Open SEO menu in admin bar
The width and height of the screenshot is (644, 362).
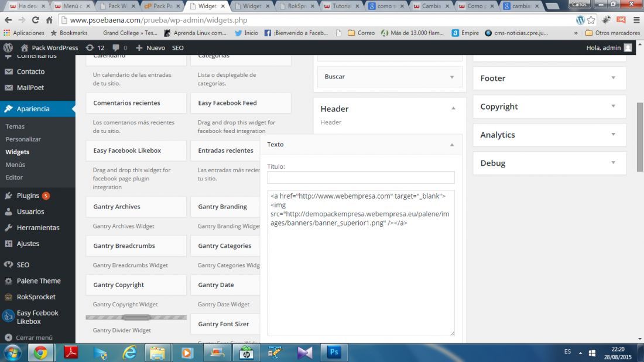[x=178, y=47]
